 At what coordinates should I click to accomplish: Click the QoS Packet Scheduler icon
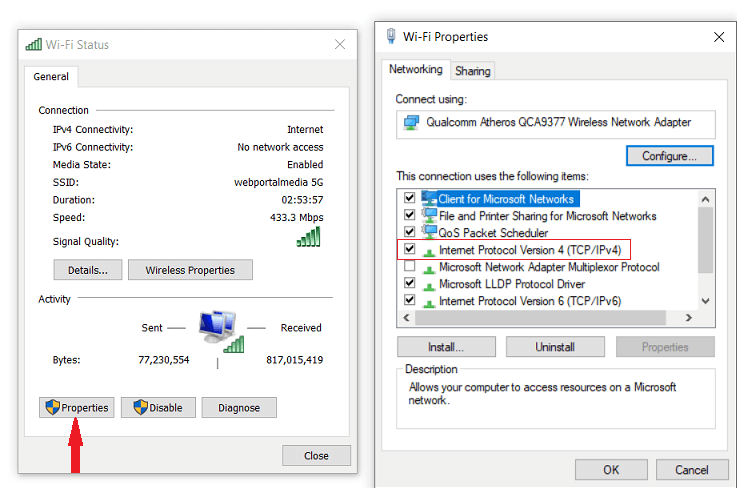(x=429, y=232)
